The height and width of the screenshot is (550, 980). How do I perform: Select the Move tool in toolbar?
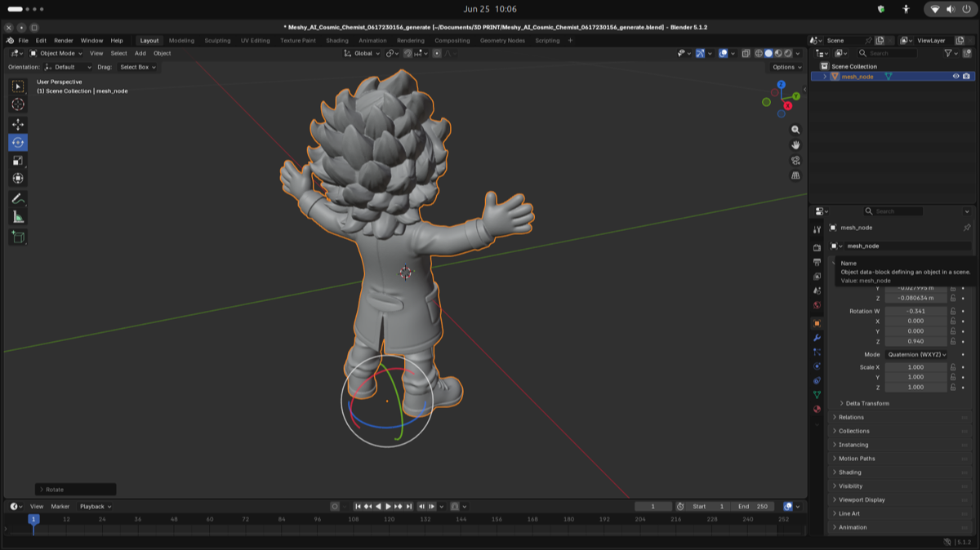coord(18,124)
